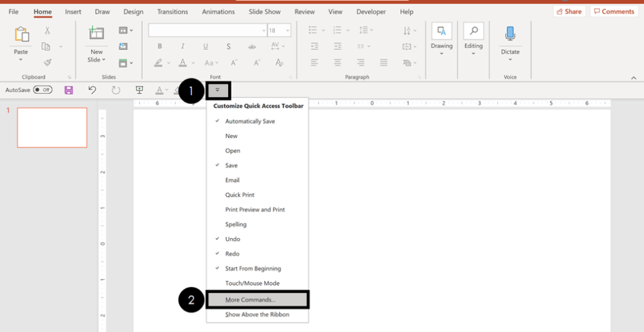Click the Undo arrow in Quick Access Toolbar
Screen dimensions: 644x332
point(93,90)
